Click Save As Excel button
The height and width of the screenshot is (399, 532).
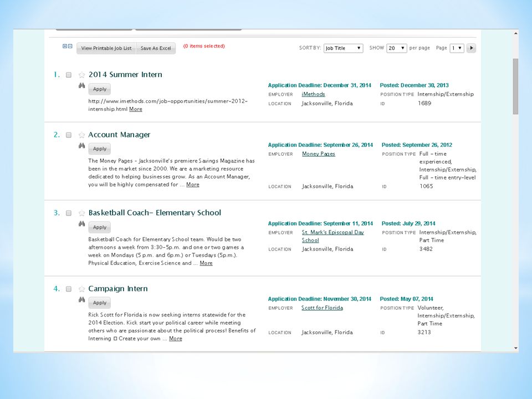click(156, 48)
